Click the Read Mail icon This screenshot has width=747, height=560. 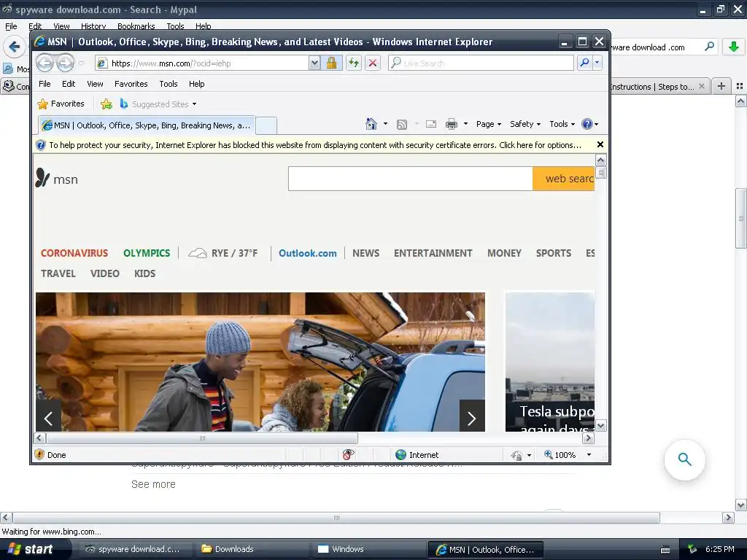431,124
